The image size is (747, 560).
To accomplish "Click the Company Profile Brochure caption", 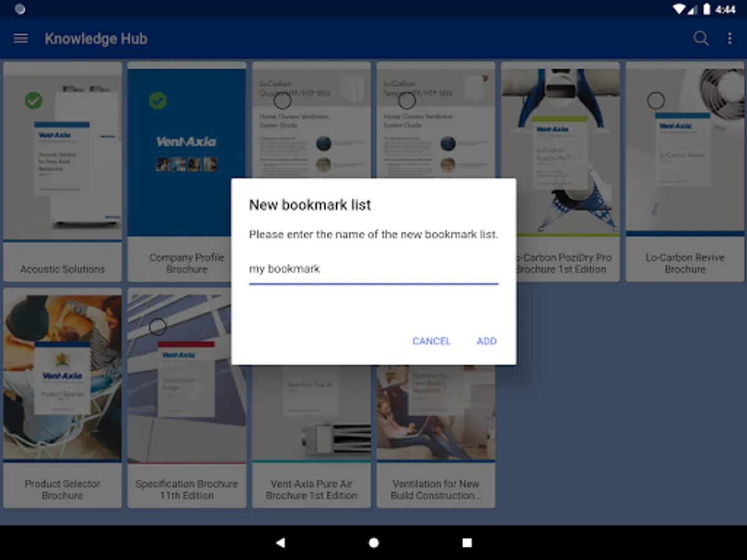I will pyautogui.click(x=187, y=263).
